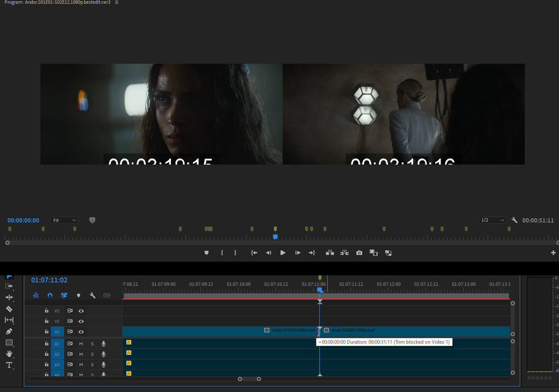Open Comparison View button
The width and height of the screenshot is (559, 392).
(x=374, y=253)
